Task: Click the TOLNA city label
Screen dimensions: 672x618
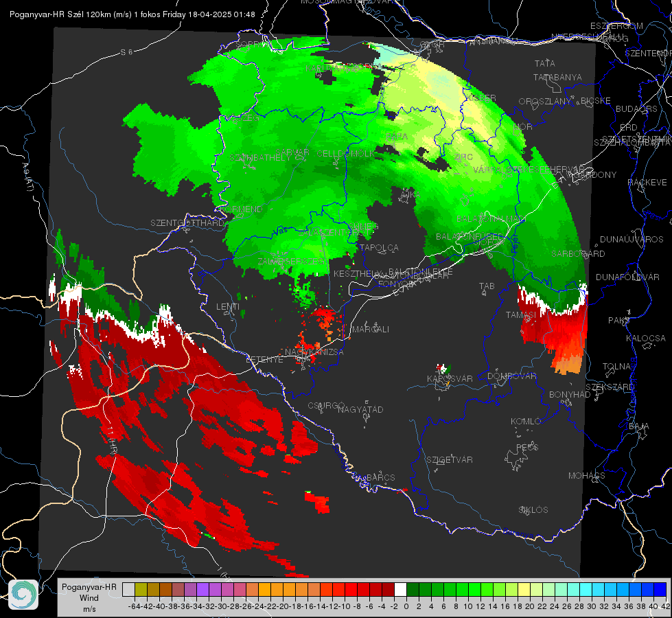Action: click(616, 367)
